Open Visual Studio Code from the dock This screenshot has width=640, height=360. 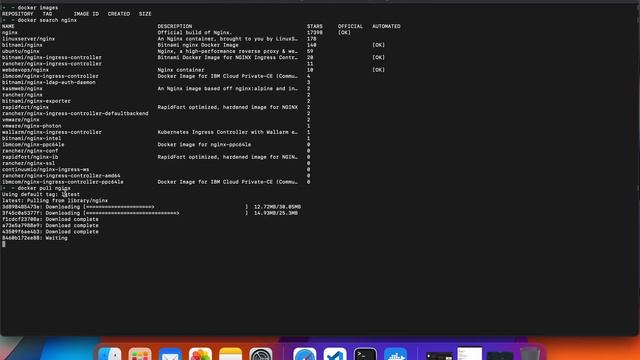[x=335, y=354]
